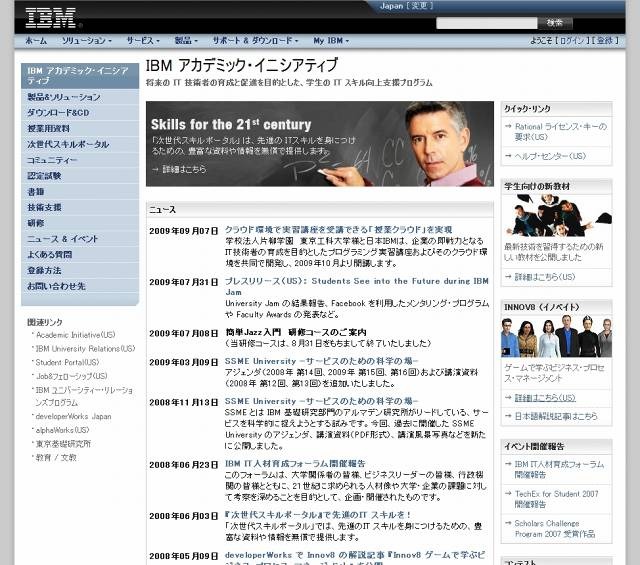This screenshot has width=640, height=565.
Task: Click the search input field
Action: (487, 23)
